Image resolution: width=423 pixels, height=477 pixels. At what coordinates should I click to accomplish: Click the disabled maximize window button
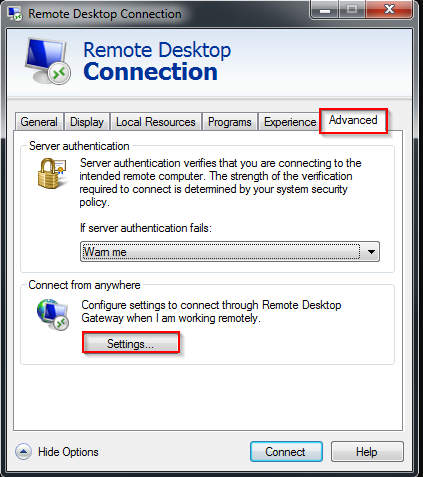pyautogui.click(x=352, y=9)
